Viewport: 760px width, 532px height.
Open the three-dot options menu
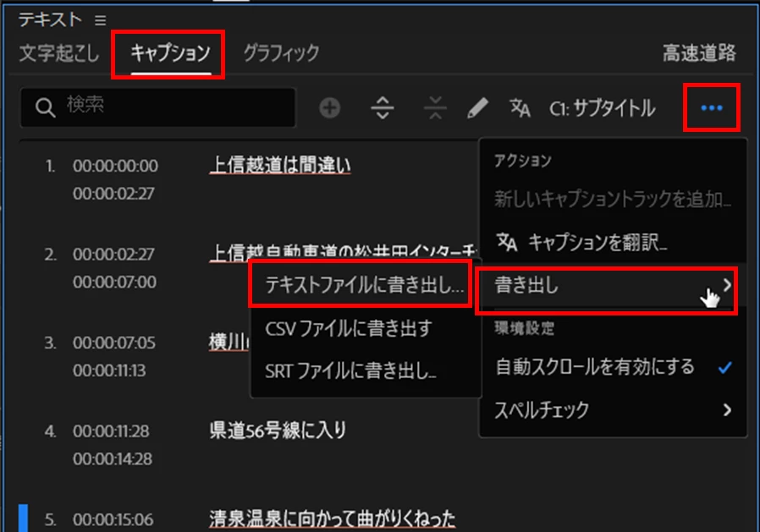click(712, 107)
